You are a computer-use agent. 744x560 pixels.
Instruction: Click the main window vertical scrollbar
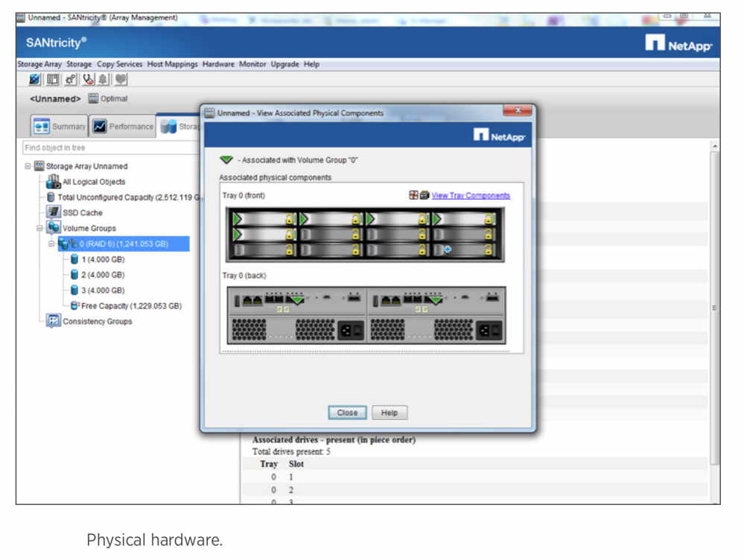tap(714, 308)
